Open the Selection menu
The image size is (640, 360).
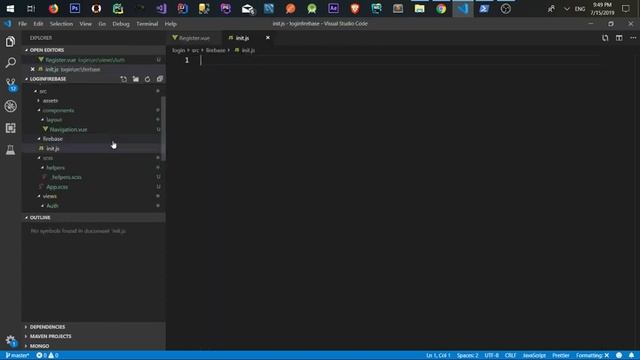pos(61,24)
